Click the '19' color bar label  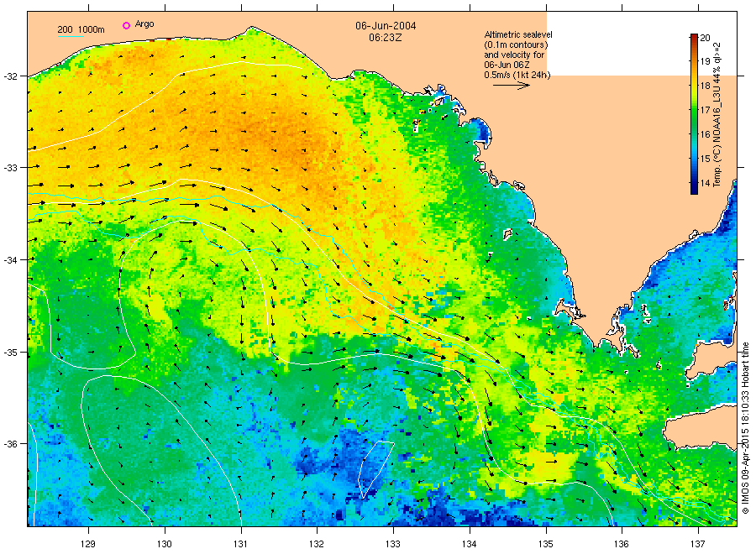coord(705,61)
